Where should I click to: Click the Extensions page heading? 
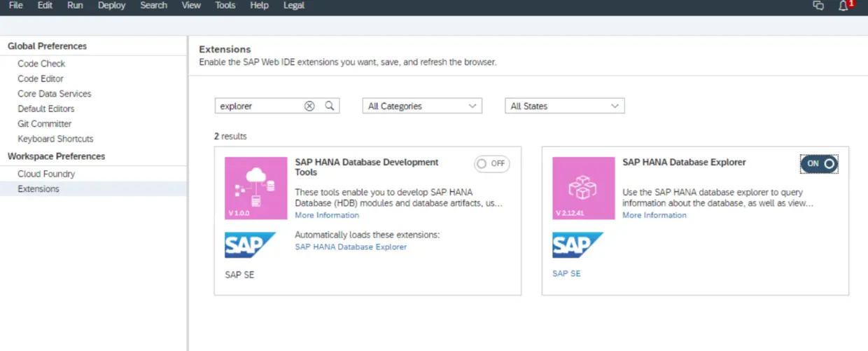click(225, 50)
